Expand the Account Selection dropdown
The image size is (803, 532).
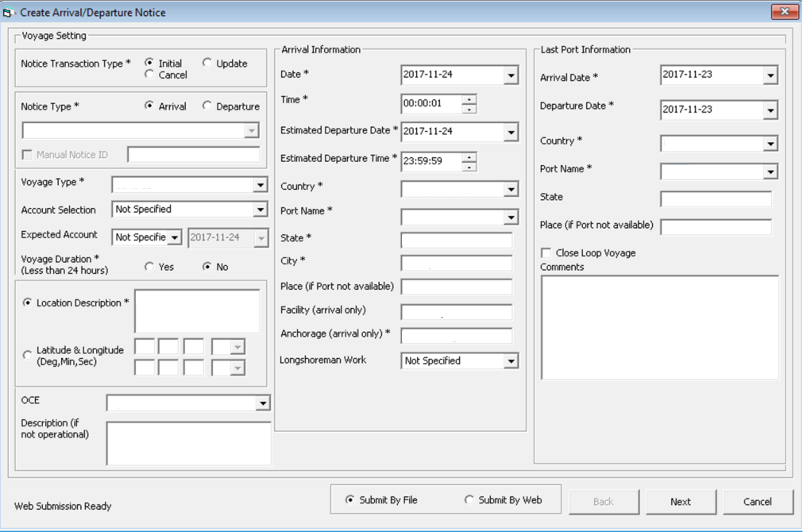258,210
